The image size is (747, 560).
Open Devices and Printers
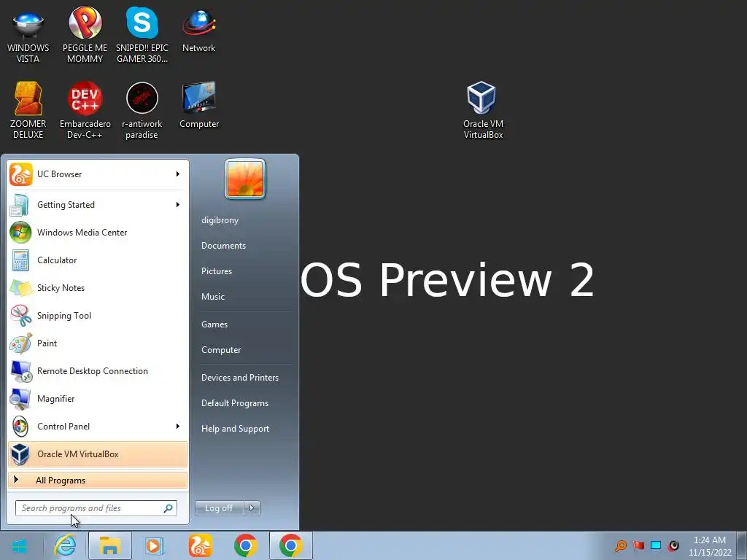239,378
